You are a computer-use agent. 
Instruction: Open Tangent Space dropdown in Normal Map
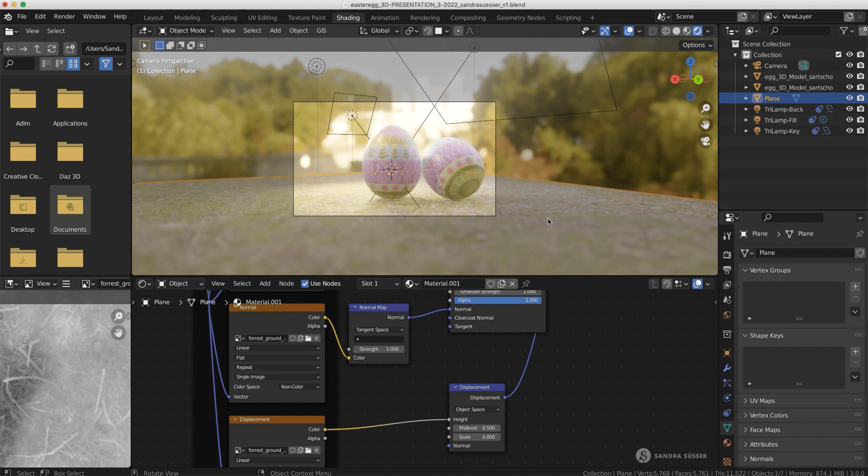(x=378, y=330)
